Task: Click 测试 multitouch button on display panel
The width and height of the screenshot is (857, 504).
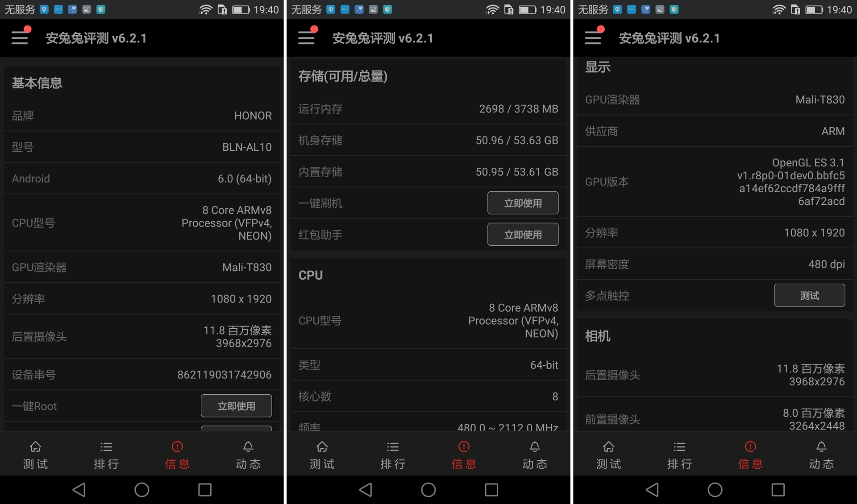Action: [811, 295]
